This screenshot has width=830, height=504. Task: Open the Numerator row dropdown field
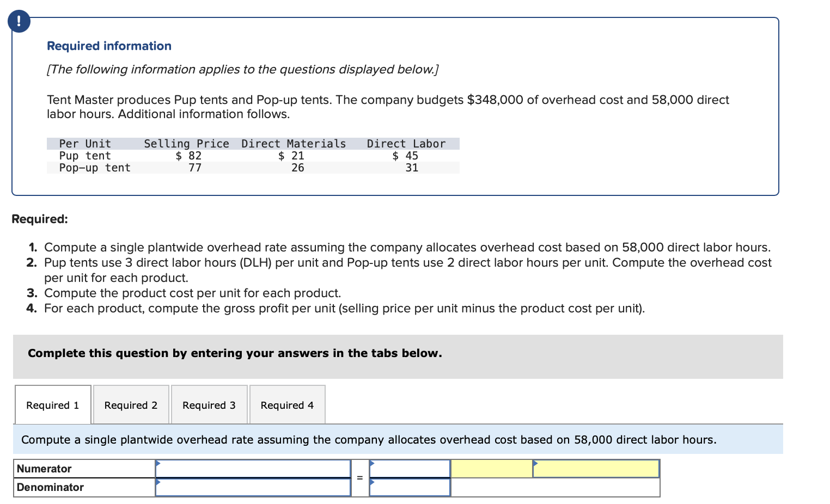coord(253,469)
